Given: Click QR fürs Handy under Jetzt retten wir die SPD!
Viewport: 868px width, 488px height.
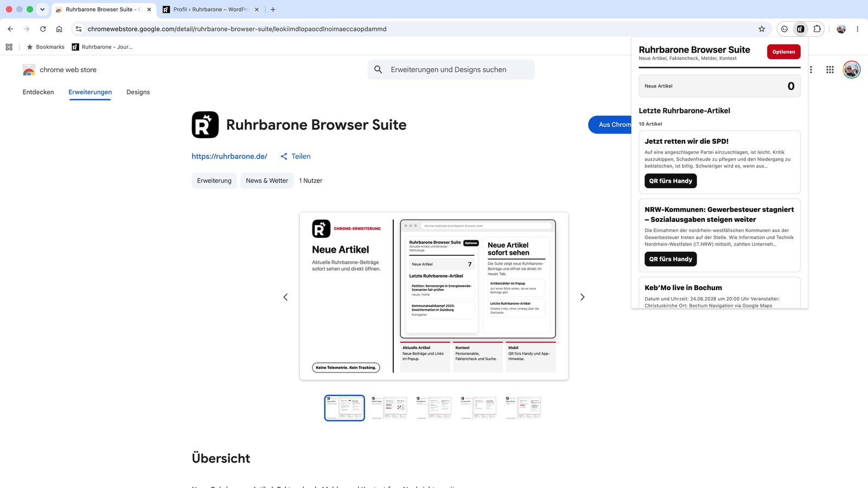Looking at the screenshot, I should [671, 181].
